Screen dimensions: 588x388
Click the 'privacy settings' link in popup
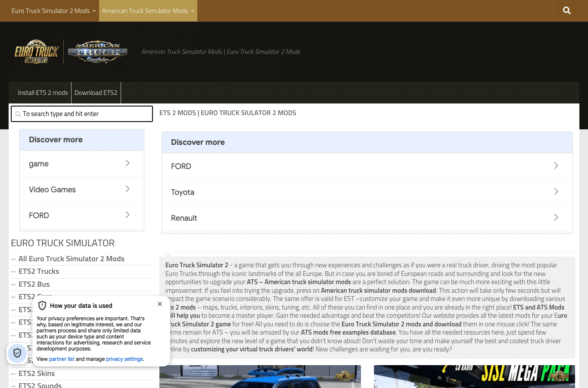[x=124, y=359]
